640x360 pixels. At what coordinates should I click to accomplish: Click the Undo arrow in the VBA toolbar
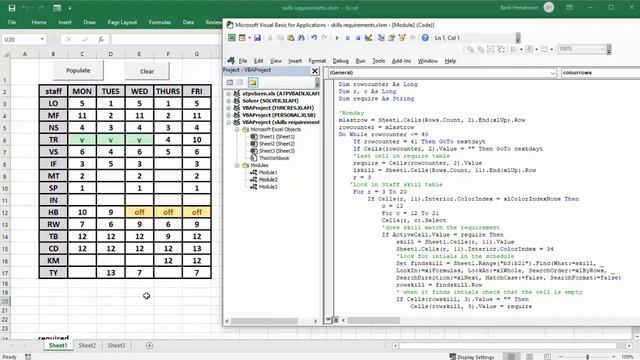pos(314,38)
